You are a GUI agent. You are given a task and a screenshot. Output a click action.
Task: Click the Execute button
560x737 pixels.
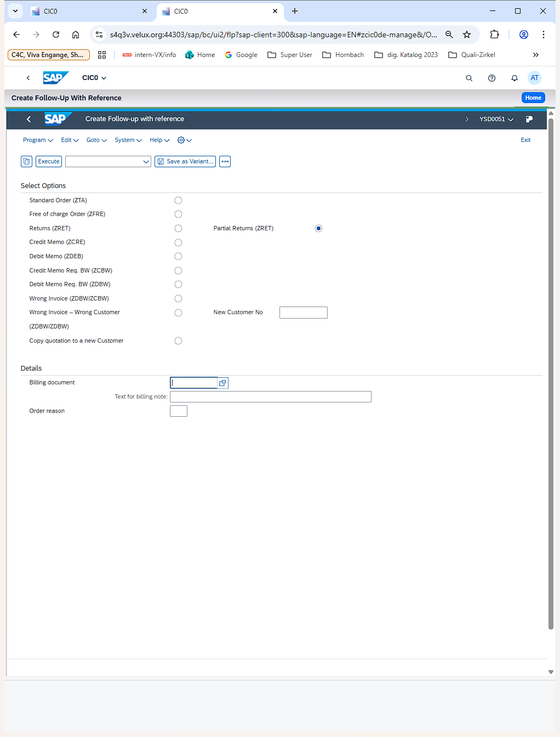(x=49, y=162)
